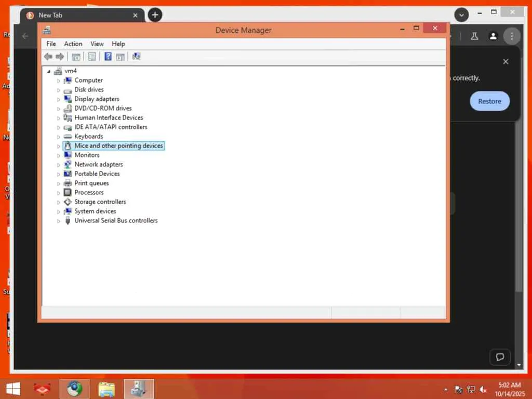Viewport: 532px width, 399px height.
Task: Click the Display adapters icon
Action: [68, 99]
